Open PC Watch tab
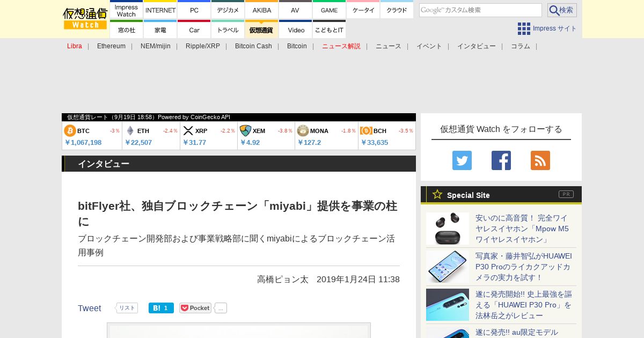Image resolution: width=644 pixels, height=338 pixels. (x=194, y=10)
